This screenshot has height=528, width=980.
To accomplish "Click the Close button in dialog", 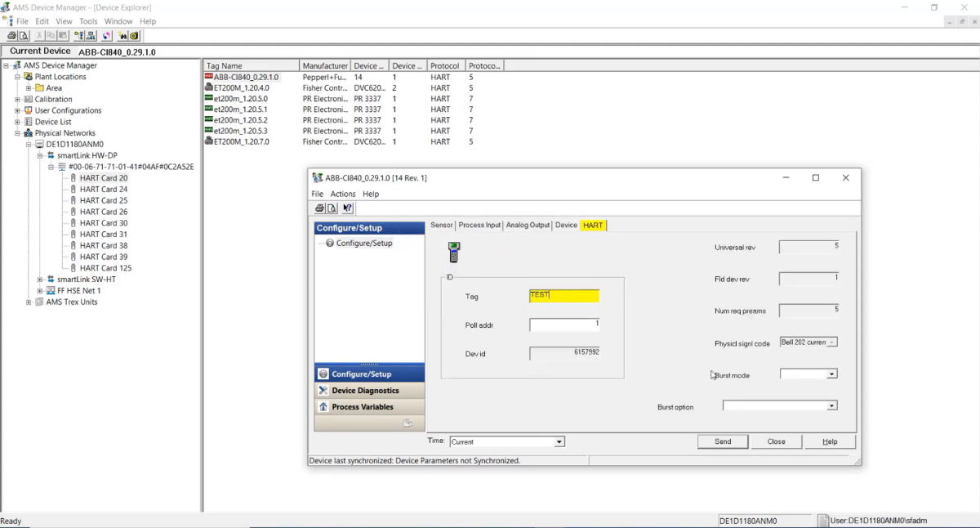I will [x=776, y=441].
